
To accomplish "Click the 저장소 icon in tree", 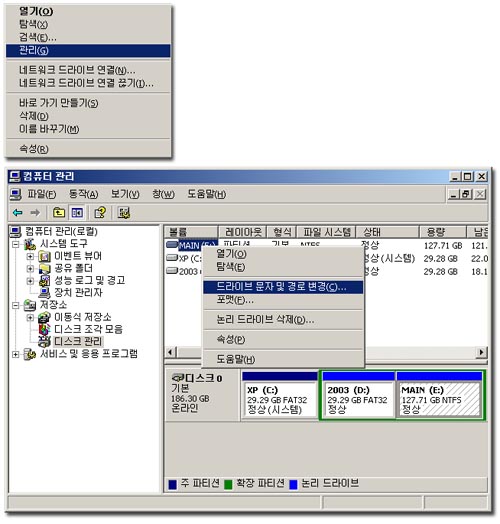I will [30, 305].
